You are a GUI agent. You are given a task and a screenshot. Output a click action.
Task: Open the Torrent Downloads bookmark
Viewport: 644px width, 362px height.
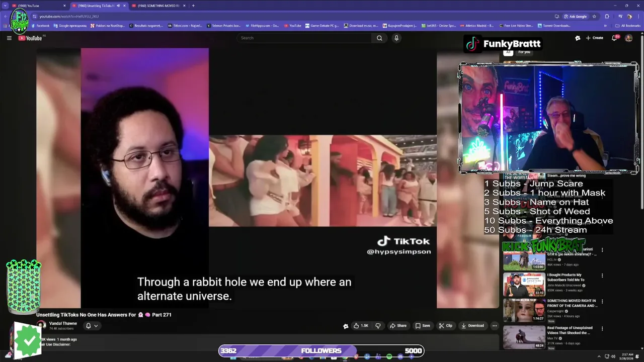(554, 26)
